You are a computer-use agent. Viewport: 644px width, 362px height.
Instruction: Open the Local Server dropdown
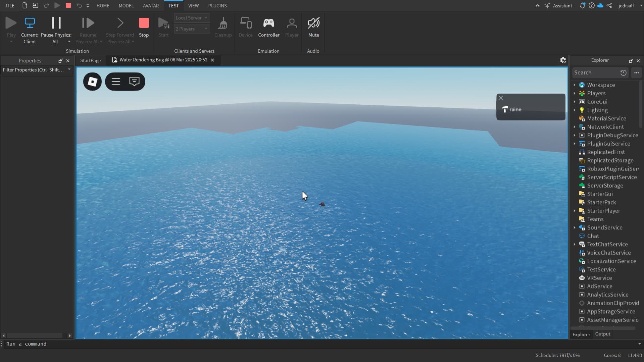tap(192, 18)
